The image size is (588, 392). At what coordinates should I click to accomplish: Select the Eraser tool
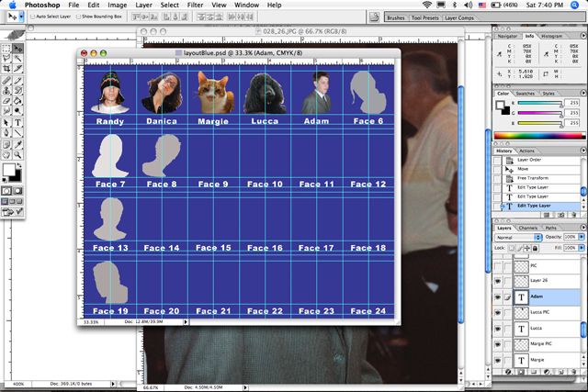point(6,101)
